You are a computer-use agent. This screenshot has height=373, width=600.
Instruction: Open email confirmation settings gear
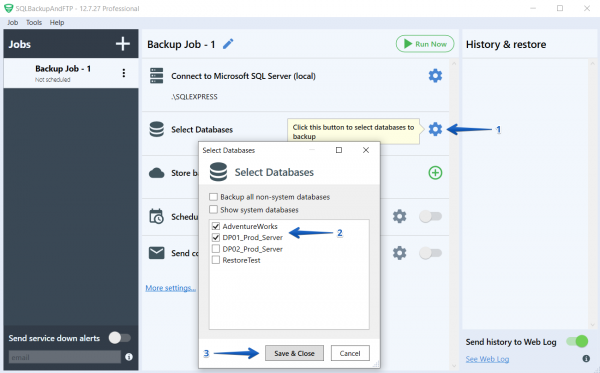[399, 253]
